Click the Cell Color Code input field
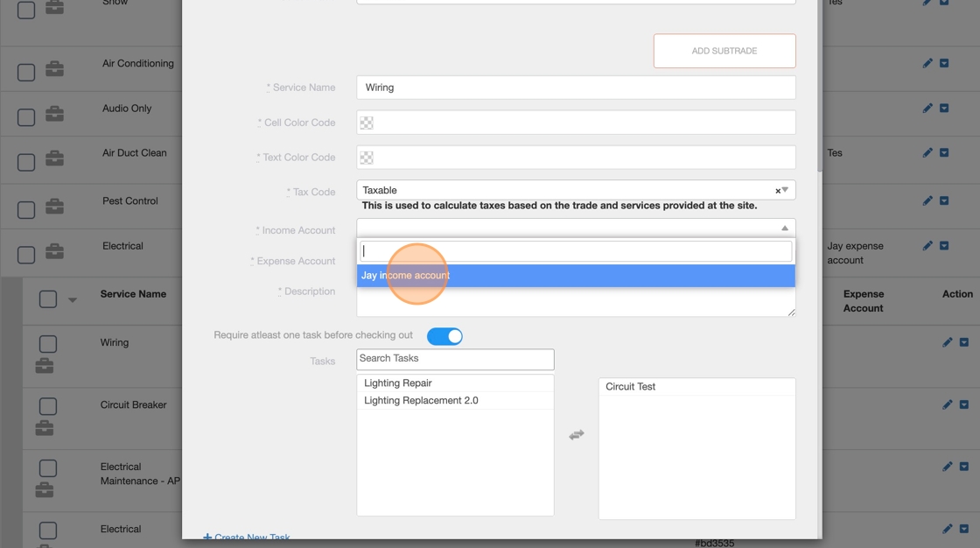Image resolution: width=980 pixels, height=548 pixels. click(x=576, y=123)
